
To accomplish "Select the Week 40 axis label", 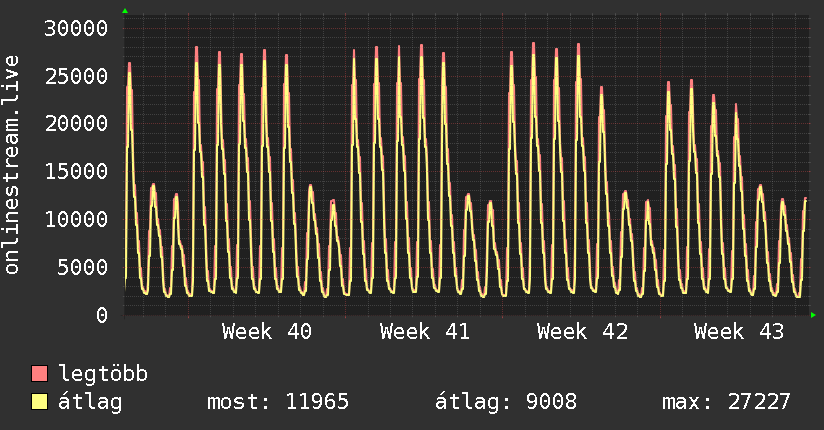I will (x=267, y=332).
